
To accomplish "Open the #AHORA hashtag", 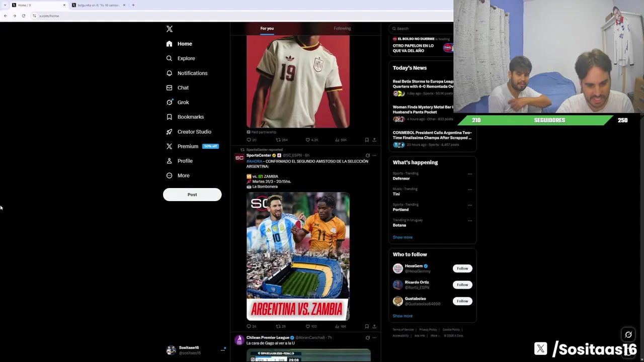I will [254, 161].
